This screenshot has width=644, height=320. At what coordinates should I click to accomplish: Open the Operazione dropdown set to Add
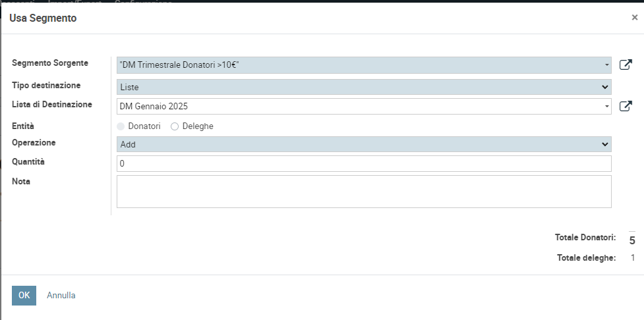point(364,144)
